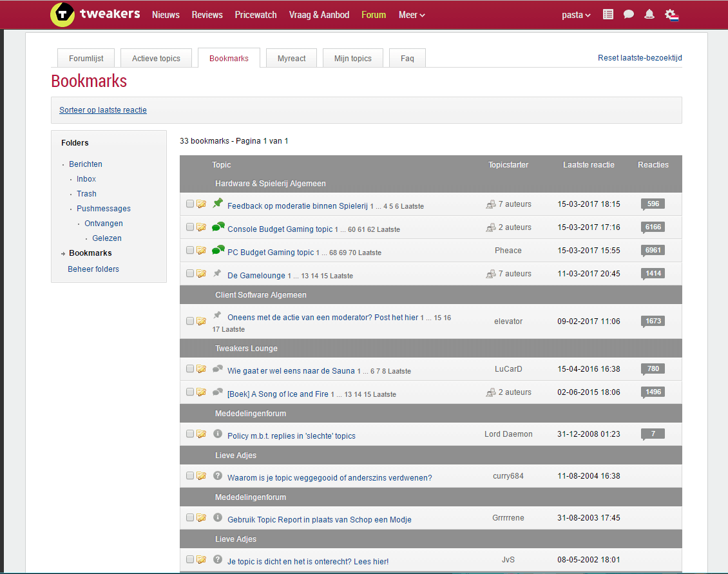The image size is (728, 574).
Task: Tick checkbox for [Boek] A Song of Ice and Fire
Action: pyautogui.click(x=190, y=392)
